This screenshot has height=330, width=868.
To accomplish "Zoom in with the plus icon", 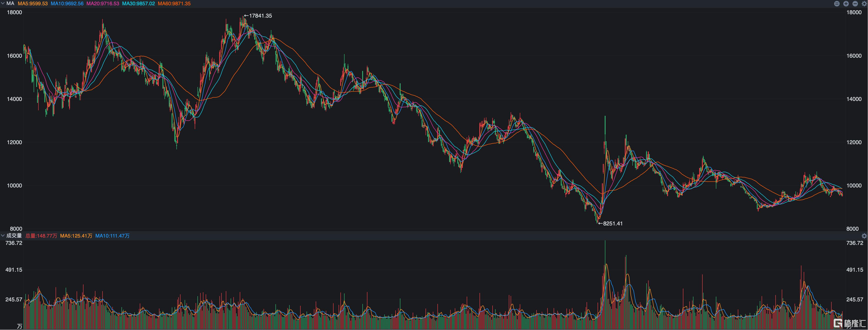I will click(846, 4).
